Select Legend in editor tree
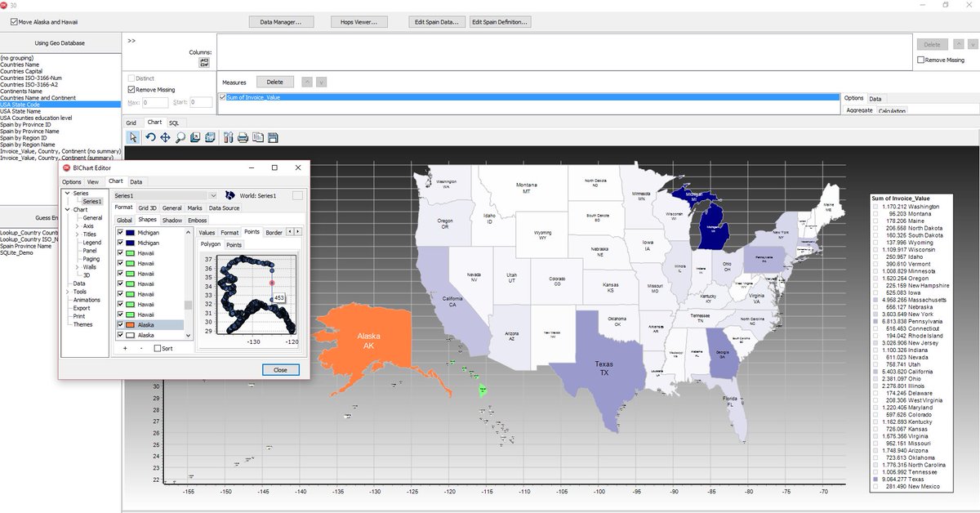Image resolution: width=980 pixels, height=513 pixels. pyautogui.click(x=92, y=243)
